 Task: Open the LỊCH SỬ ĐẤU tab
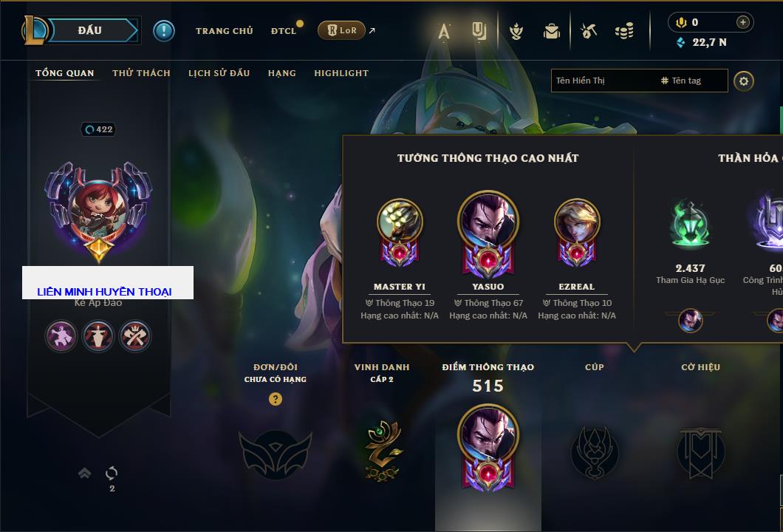[219, 73]
